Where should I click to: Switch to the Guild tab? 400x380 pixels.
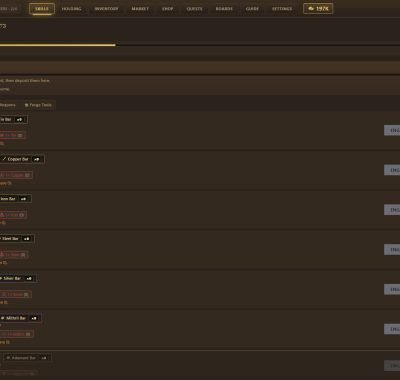pyautogui.click(x=252, y=9)
